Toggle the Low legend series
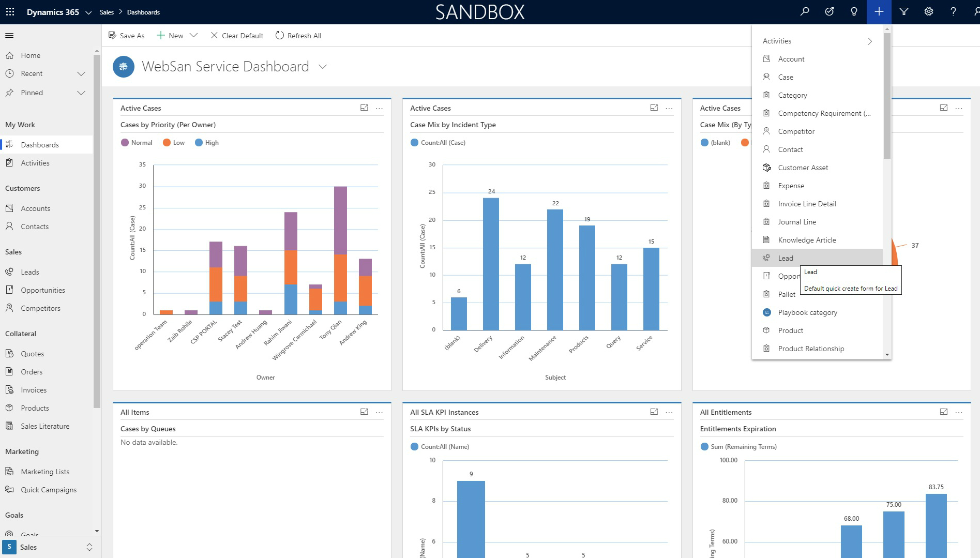Screen dimensions: 980x558 (174, 143)
